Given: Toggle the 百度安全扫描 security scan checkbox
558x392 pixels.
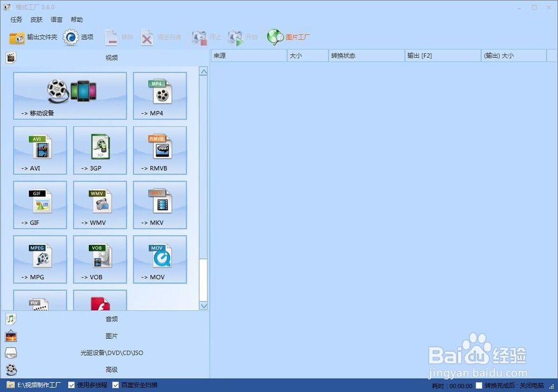Looking at the screenshot, I should (x=116, y=385).
